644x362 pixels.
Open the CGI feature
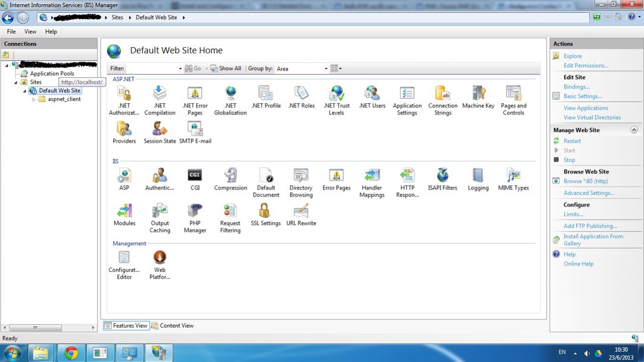tap(195, 179)
